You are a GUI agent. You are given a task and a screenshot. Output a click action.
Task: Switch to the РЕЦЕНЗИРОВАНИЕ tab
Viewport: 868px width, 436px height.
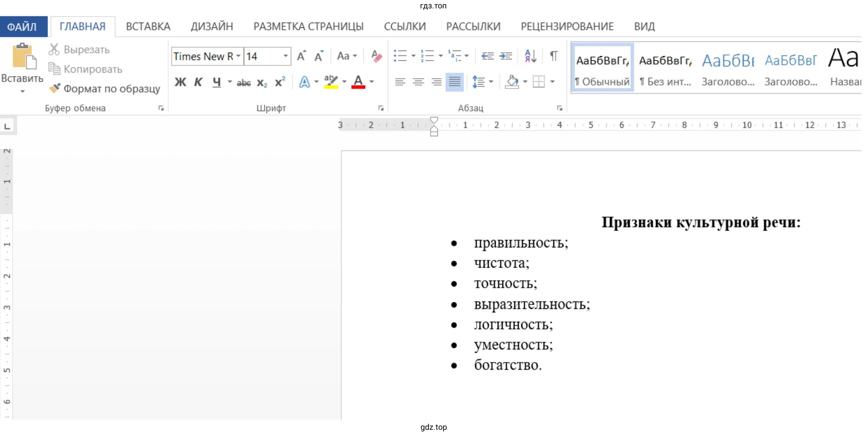(567, 27)
